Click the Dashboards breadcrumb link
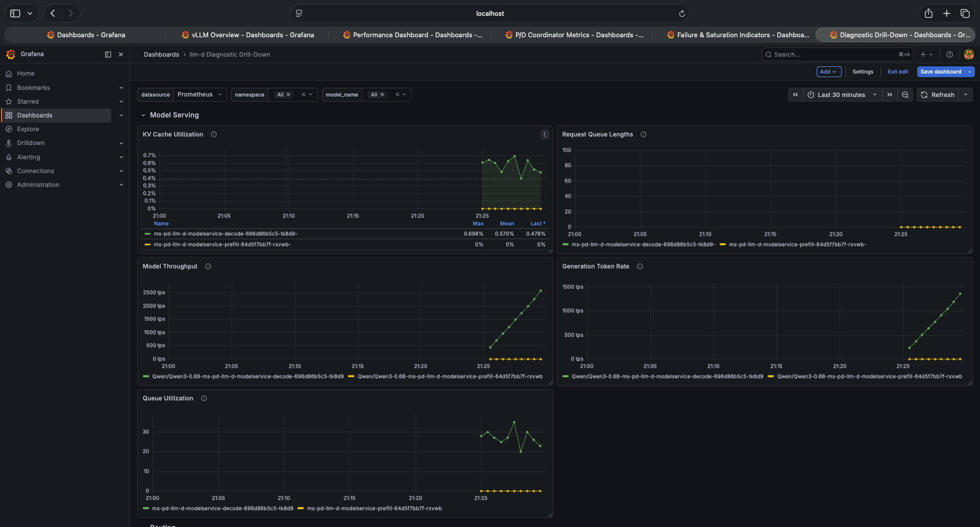The image size is (980, 527). click(x=161, y=55)
